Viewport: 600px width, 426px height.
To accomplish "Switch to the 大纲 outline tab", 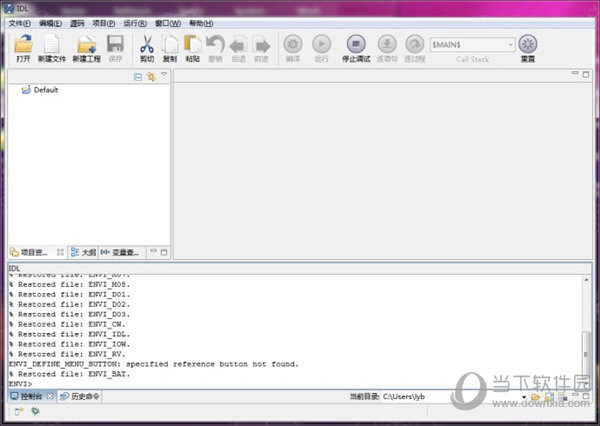I will (x=83, y=252).
